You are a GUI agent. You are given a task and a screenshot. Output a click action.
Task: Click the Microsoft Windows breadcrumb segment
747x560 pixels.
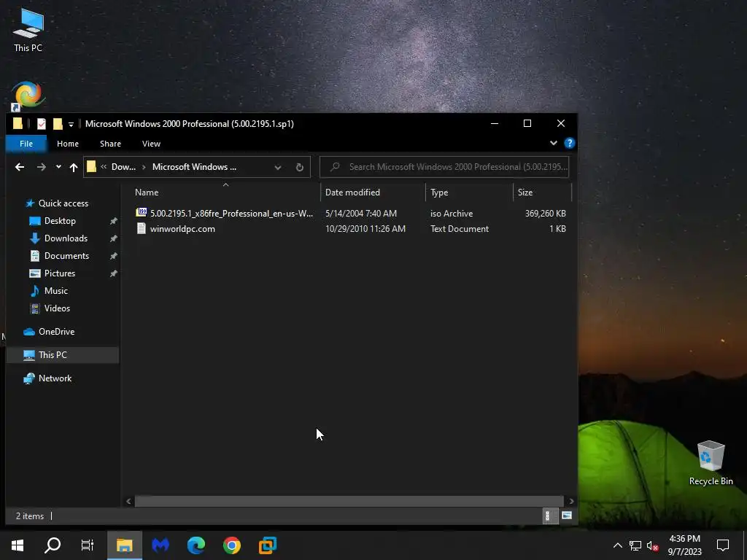tap(194, 167)
